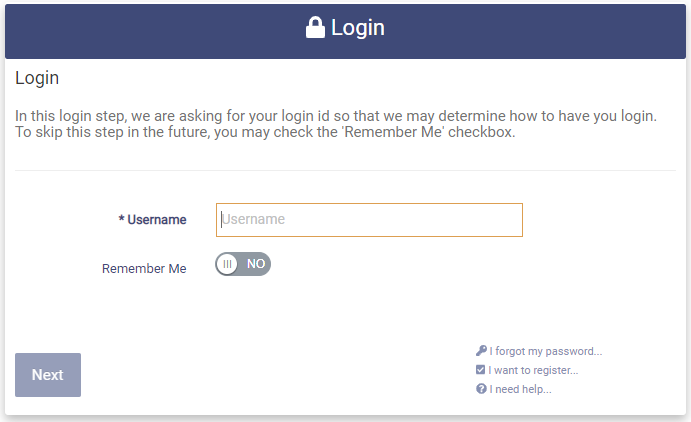The height and width of the screenshot is (422, 691).
Task: Click the NO label on the switch
Action: [256, 264]
